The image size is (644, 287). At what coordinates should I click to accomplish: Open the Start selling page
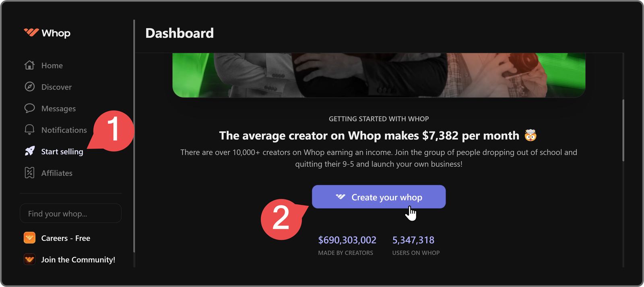62,151
